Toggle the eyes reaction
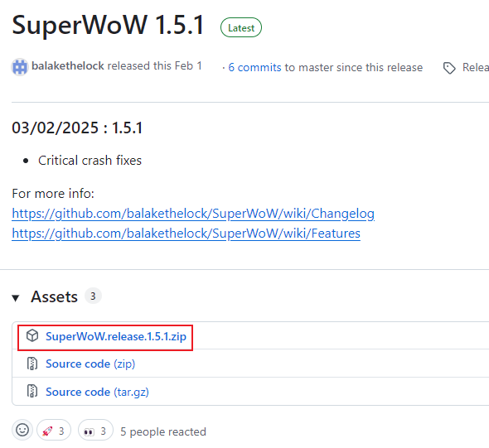Viewport: 489px width, 448px height. click(95, 430)
